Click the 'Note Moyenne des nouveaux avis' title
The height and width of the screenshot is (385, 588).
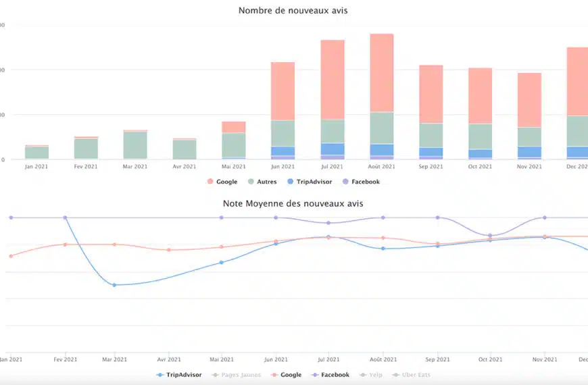coord(293,203)
